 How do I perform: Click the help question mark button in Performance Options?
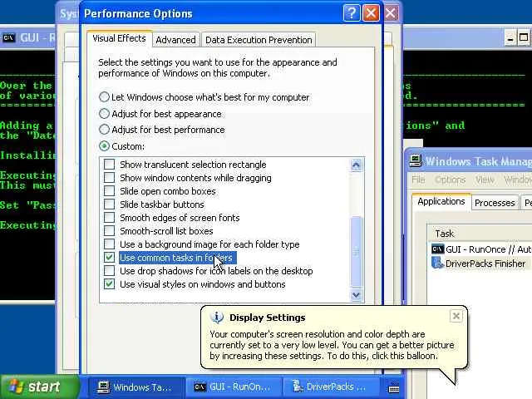[x=352, y=13]
